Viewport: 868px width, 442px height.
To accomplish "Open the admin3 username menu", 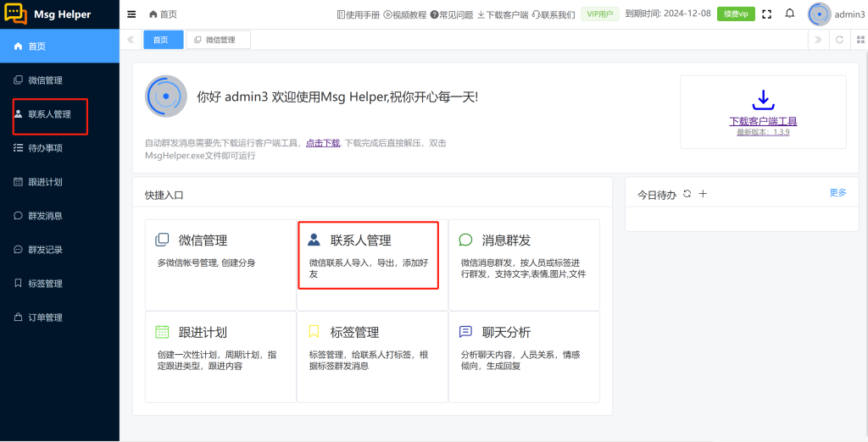I will coord(849,15).
